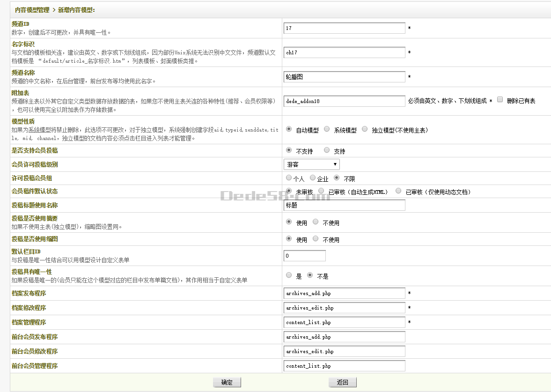Choose 已审核（自动生成HTML） status option
The width and height of the screenshot is (551, 392).
pos(321,191)
